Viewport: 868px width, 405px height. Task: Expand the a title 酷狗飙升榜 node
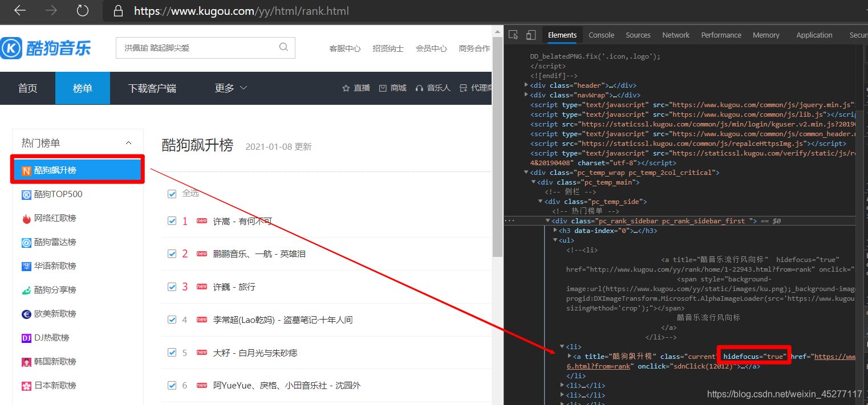(569, 356)
